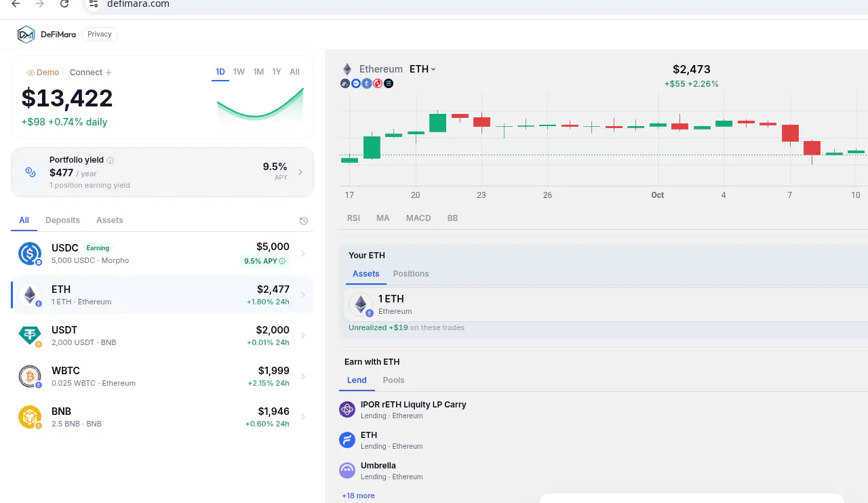This screenshot has height=503, width=868.
Task: Click the USDC coin icon in list
Action: click(30, 254)
